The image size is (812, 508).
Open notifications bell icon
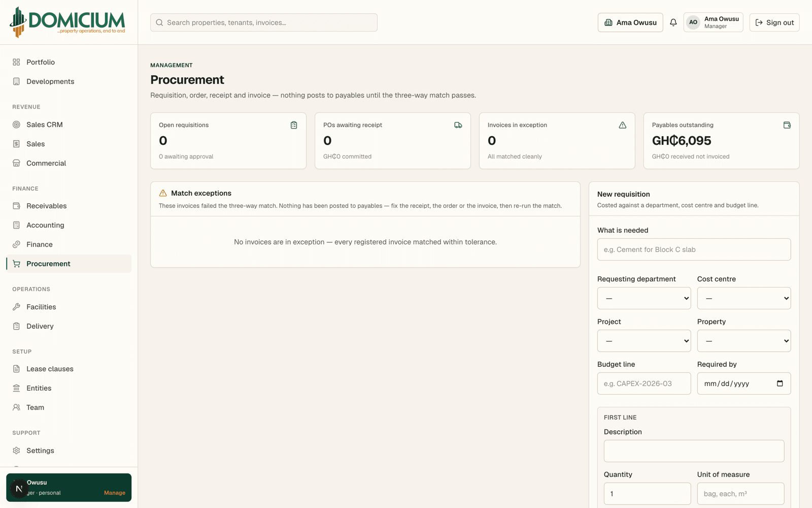tap(673, 22)
